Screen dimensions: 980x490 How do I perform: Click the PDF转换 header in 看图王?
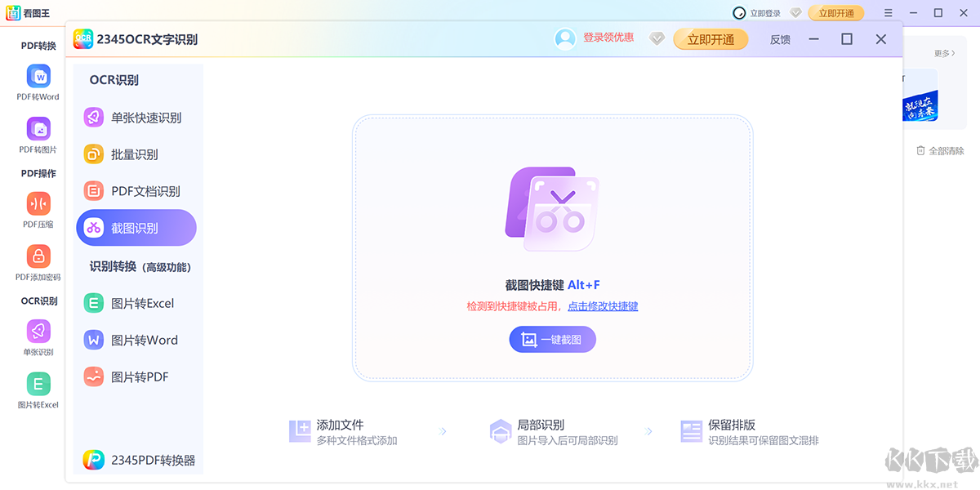click(38, 46)
